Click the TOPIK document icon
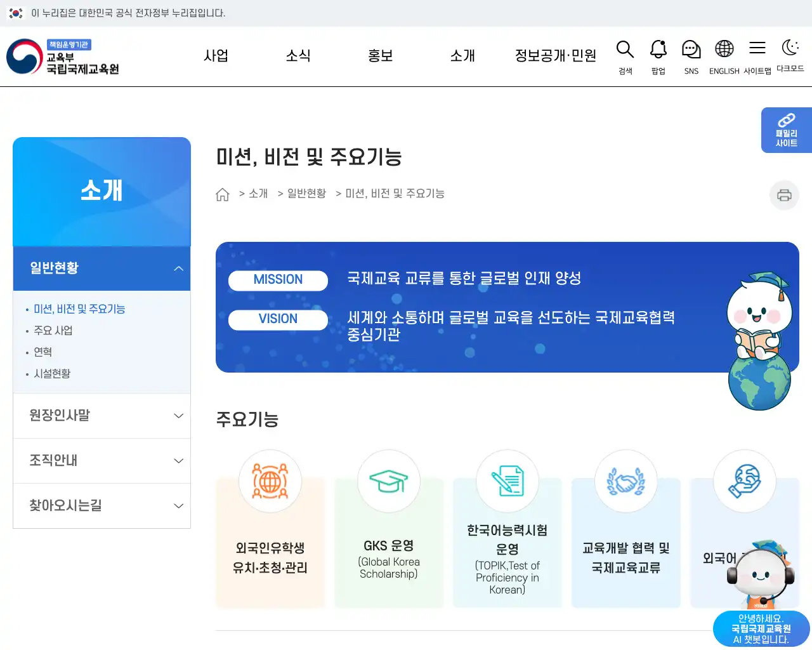Image resolution: width=812 pixels, height=650 pixels. point(507,481)
